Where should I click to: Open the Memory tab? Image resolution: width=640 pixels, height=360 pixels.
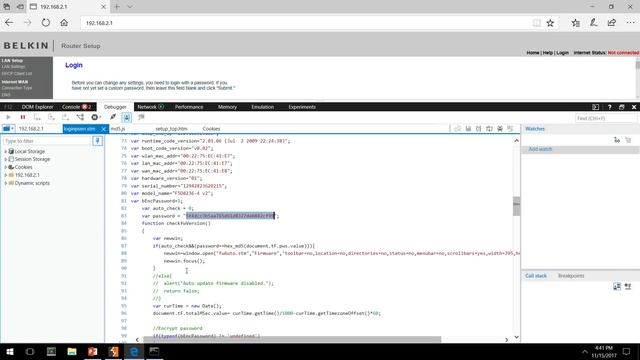(227, 107)
